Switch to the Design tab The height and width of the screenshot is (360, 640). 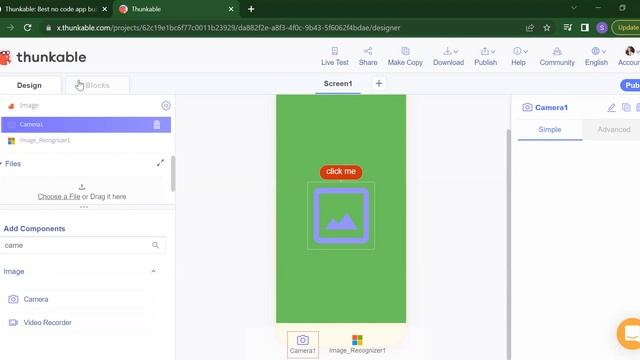(29, 85)
